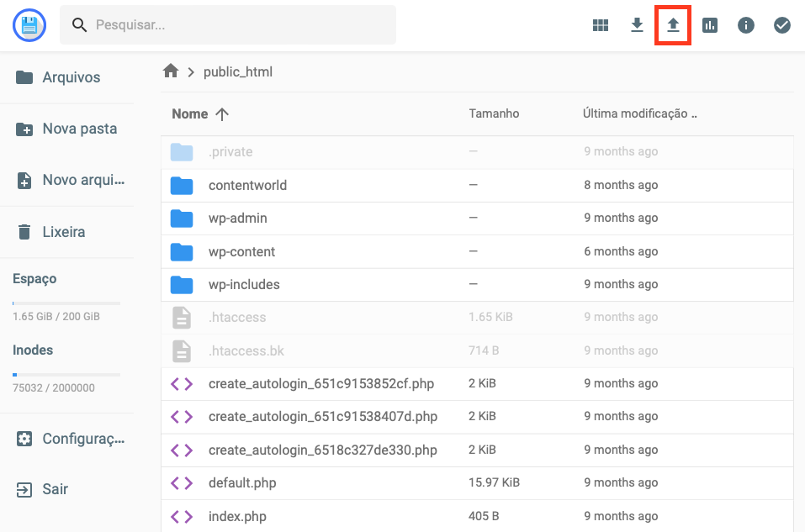Viewport: 805px width, 532px height.
Task: Switch to grid view layout
Action: click(x=600, y=25)
